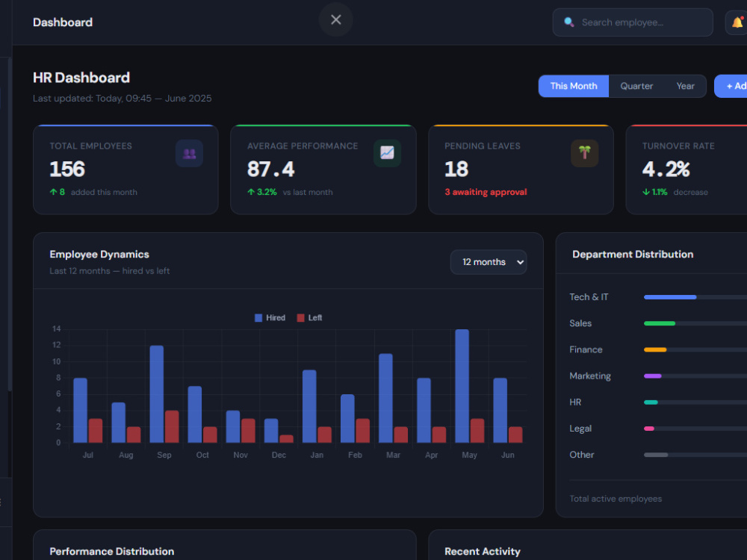This screenshot has height=560, width=747.
Task: Click the "Jan" axis label
Action: point(317,455)
